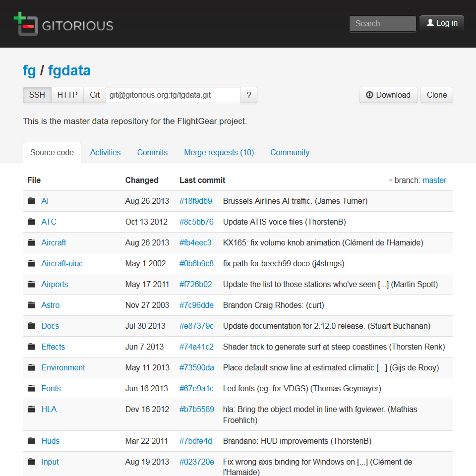Open the Astro folder link
The height and width of the screenshot is (476, 476).
point(51,305)
